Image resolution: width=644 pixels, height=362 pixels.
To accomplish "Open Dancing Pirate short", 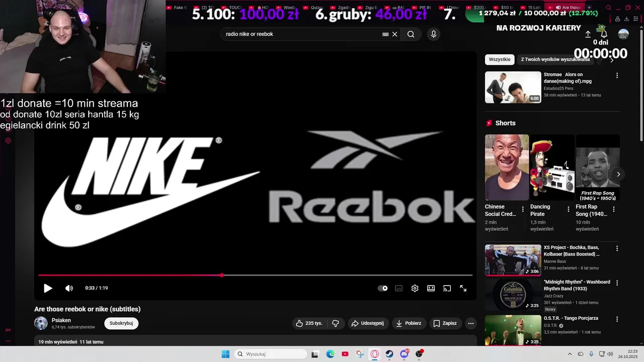I will click(x=552, y=167).
